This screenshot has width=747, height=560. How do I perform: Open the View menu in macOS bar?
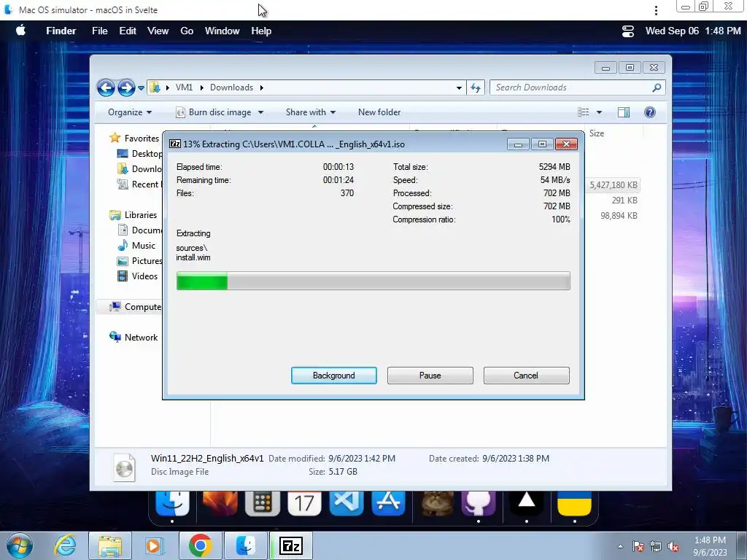pyautogui.click(x=158, y=31)
